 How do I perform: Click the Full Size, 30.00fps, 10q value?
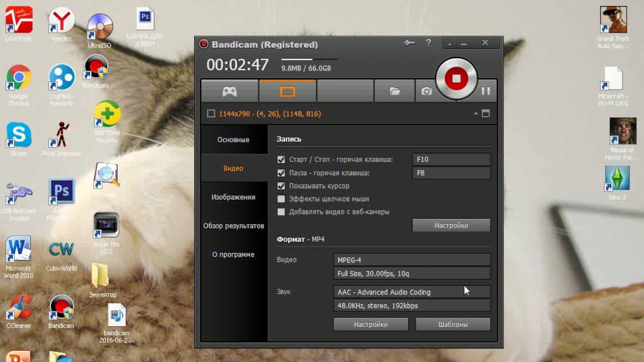click(412, 274)
